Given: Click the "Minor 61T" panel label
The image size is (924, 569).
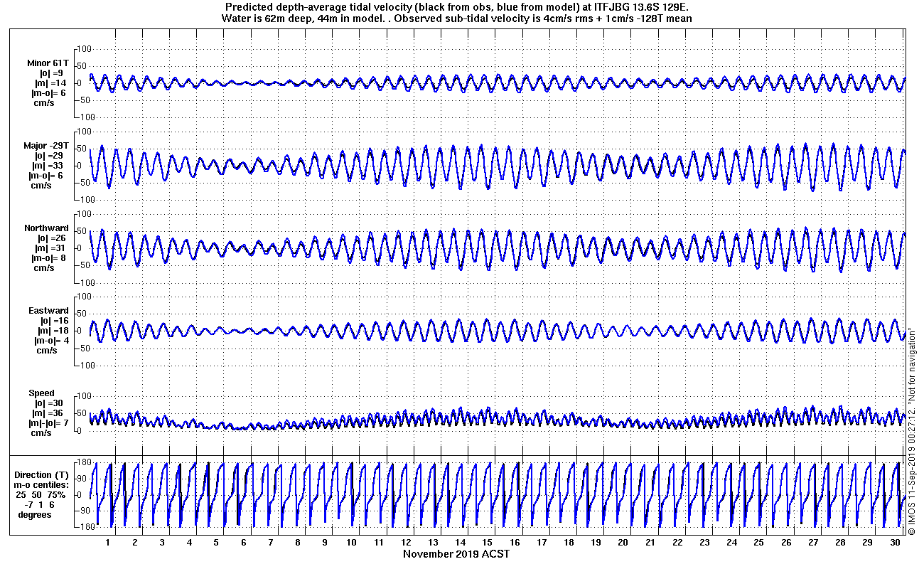Looking at the screenshot, I should tap(48, 63).
